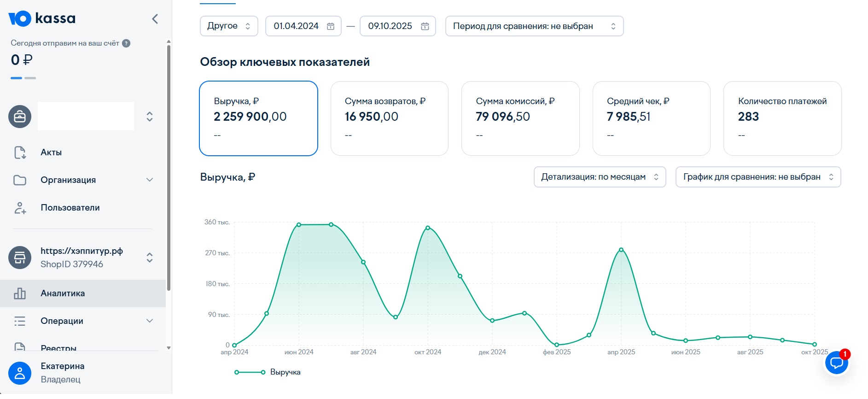Select the Сумма возвратов metric card

coord(389,118)
